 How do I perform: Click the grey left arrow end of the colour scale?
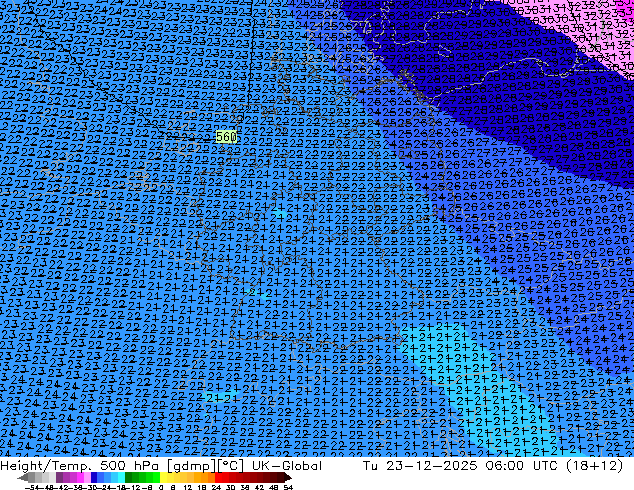pos(23,477)
